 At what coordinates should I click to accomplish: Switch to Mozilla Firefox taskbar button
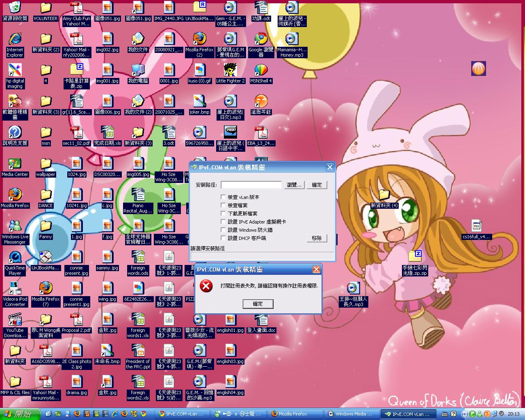[294, 414]
